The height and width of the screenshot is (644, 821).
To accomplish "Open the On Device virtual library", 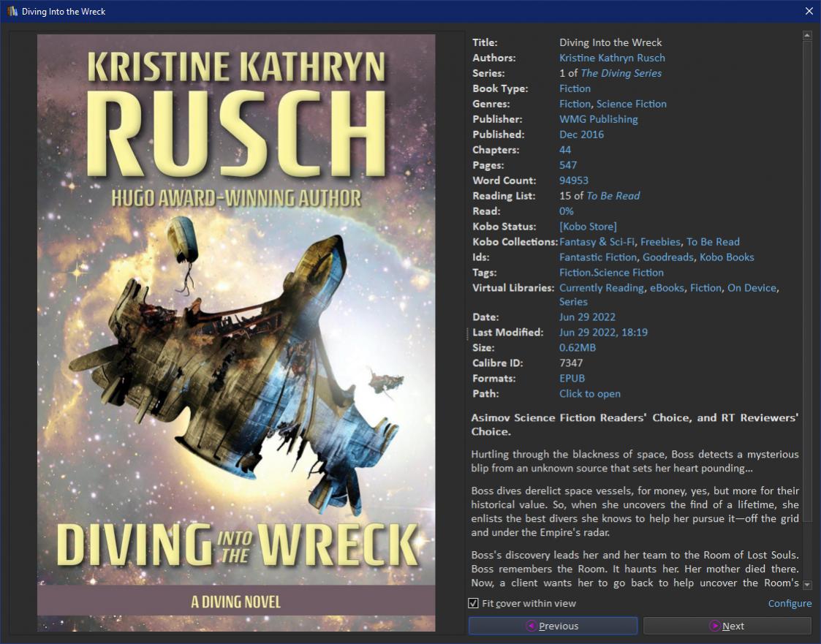I will (x=752, y=287).
